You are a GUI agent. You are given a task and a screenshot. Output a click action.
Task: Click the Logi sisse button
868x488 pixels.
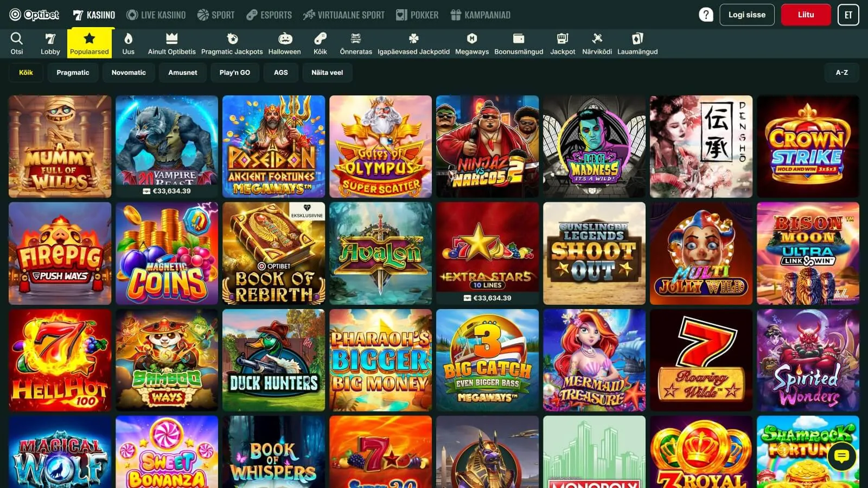746,15
